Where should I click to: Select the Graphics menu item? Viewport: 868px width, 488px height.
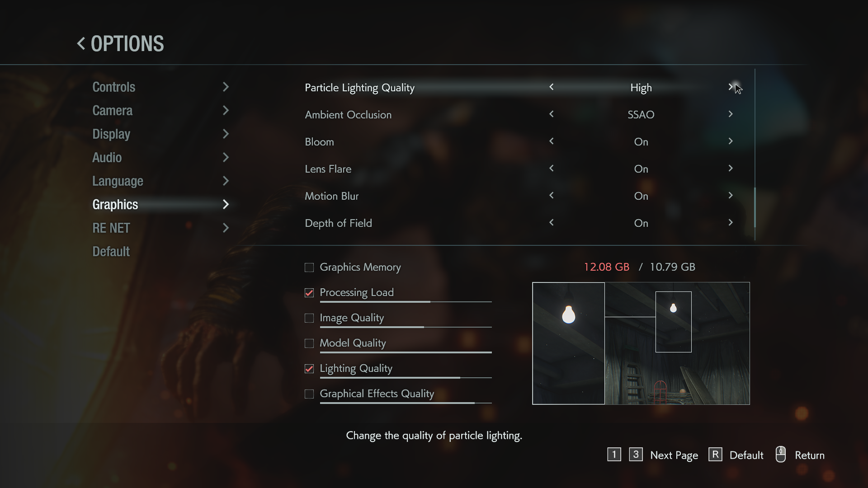coord(114,204)
